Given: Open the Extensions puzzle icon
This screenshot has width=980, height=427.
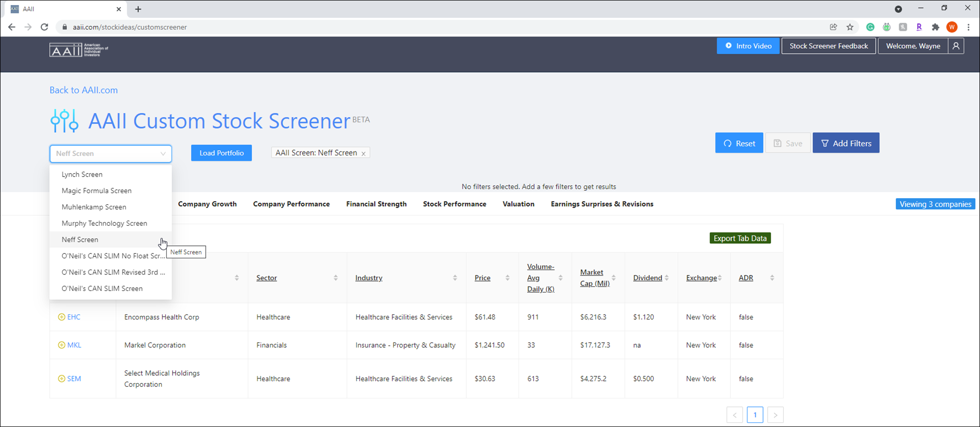Looking at the screenshot, I should point(935,27).
